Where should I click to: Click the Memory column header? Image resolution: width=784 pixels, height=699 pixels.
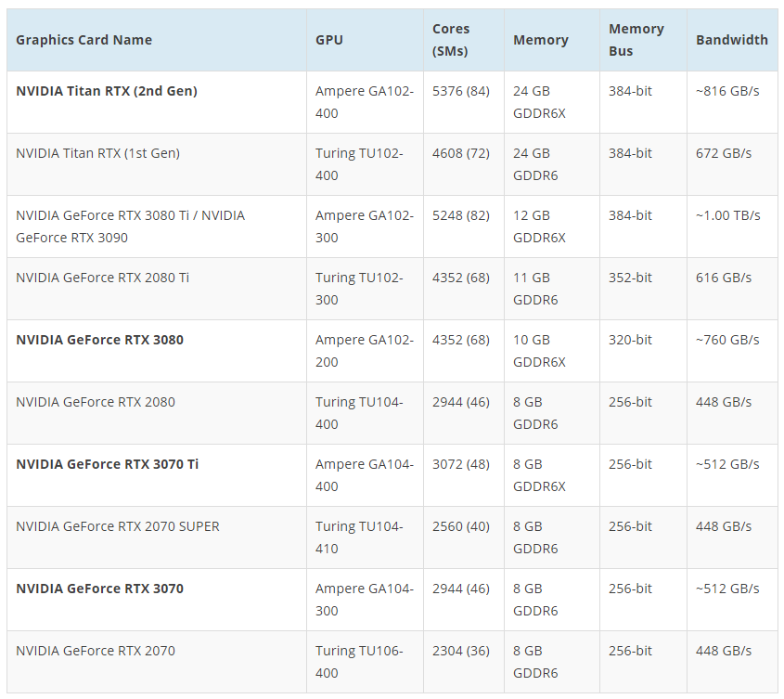point(541,40)
